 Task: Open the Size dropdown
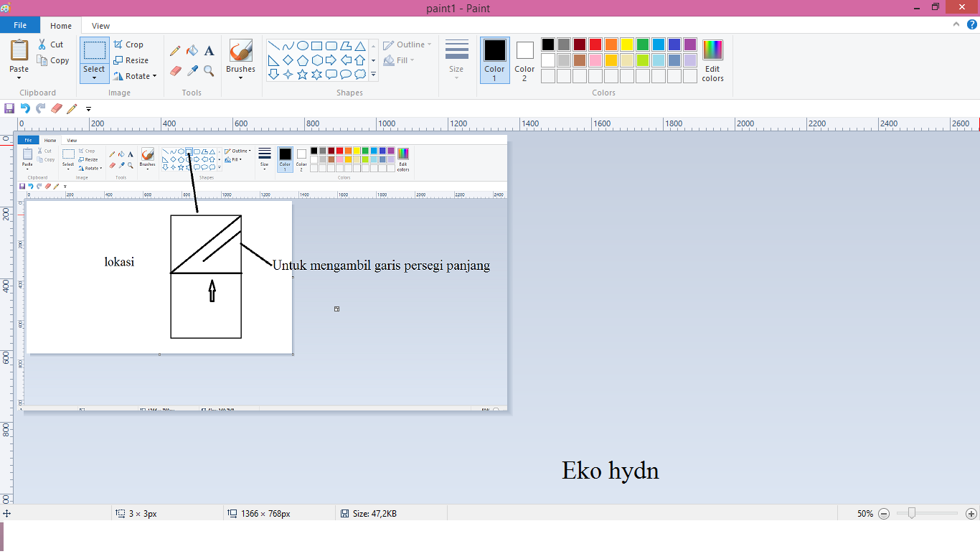coord(457,60)
